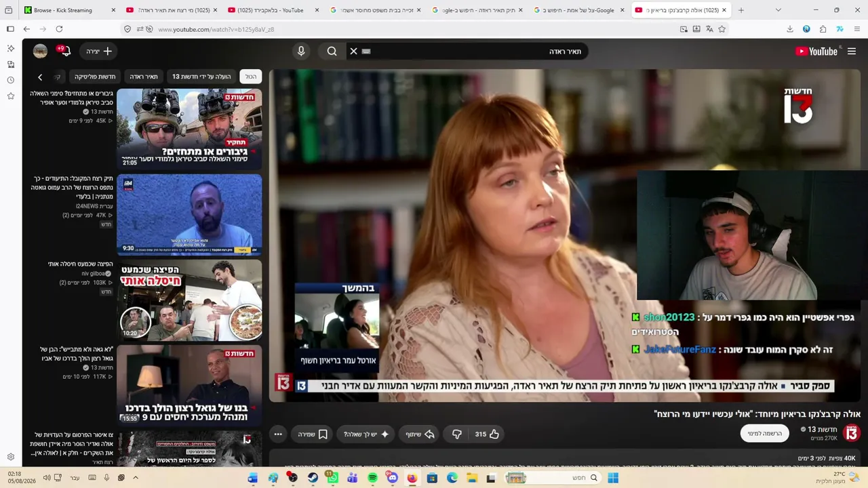Open the חדשות 13 channel name link
868x488 pixels.
[x=821, y=429]
